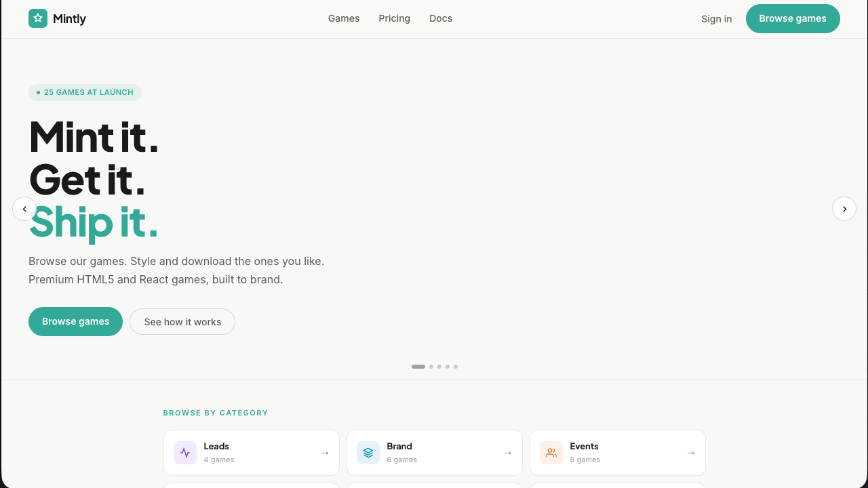
Task: Advance carousel with right chevron
Action: 844,209
